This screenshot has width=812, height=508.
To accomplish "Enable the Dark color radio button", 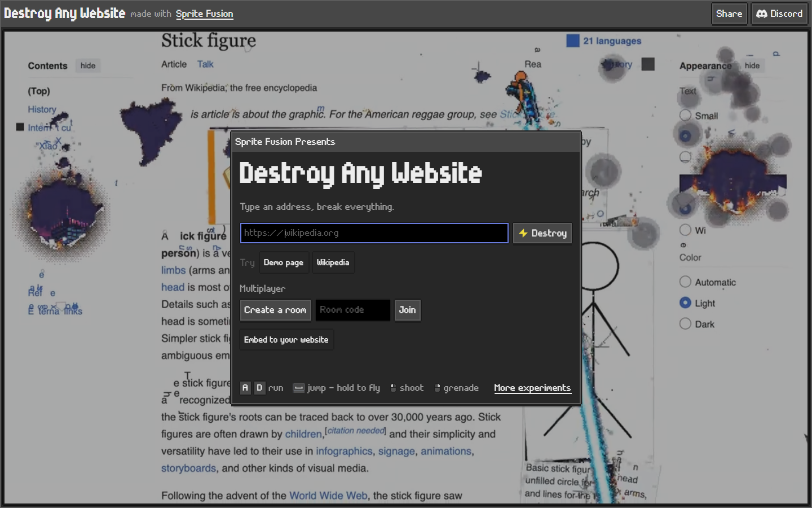I will tap(685, 323).
